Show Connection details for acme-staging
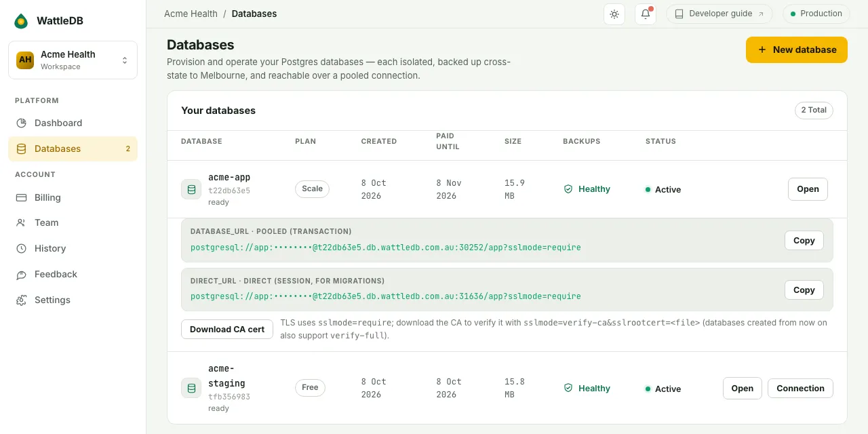Viewport: 868px width, 434px height. [800, 389]
